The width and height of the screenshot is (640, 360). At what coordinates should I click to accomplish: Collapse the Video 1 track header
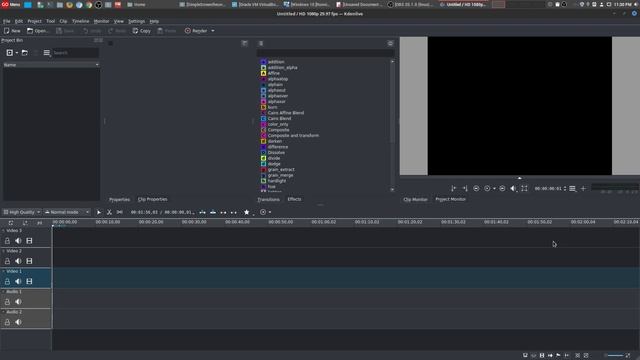coord(4,271)
